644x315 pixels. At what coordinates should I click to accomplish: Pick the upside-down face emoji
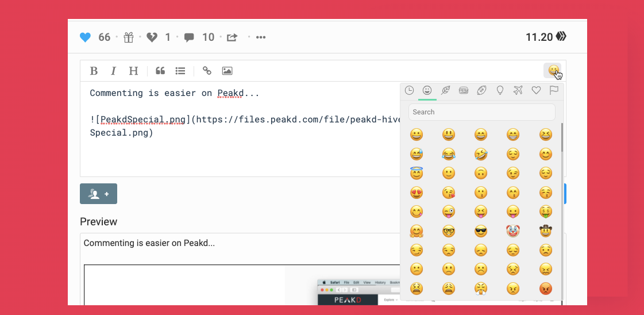pyautogui.click(x=480, y=174)
